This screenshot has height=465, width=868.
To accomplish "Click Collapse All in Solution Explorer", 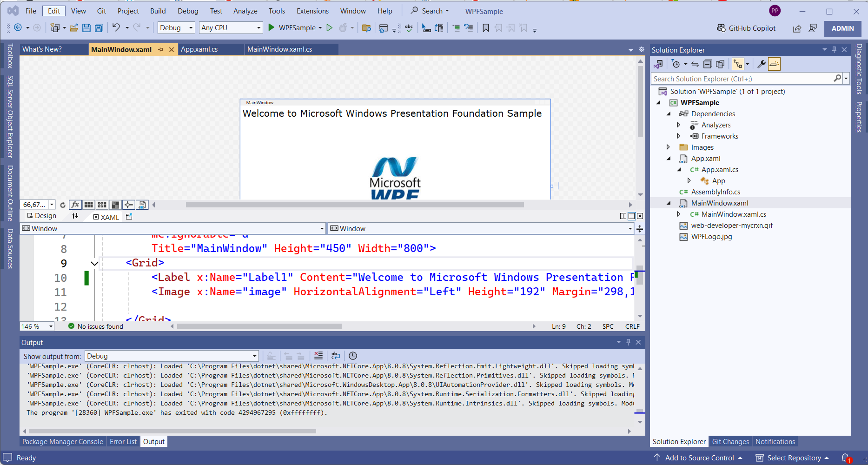I will click(708, 64).
